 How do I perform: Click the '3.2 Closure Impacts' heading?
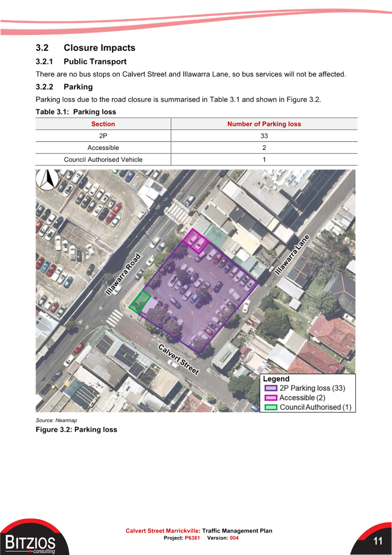tap(85, 48)
